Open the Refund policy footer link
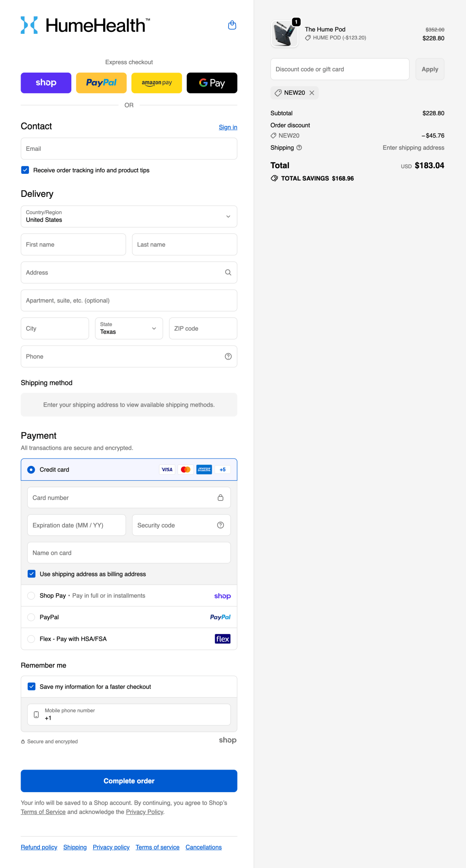The width and height of the screenshot is (466, 868). coord(39,847)
